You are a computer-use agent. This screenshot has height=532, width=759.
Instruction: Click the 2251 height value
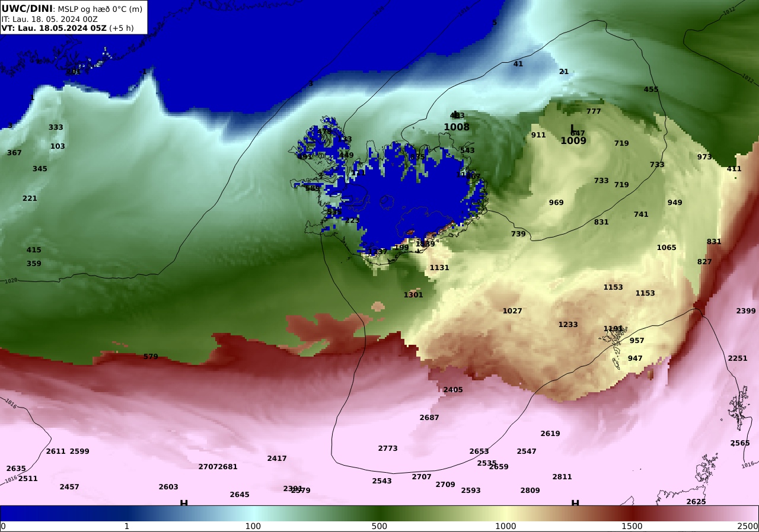coord(738,358)
